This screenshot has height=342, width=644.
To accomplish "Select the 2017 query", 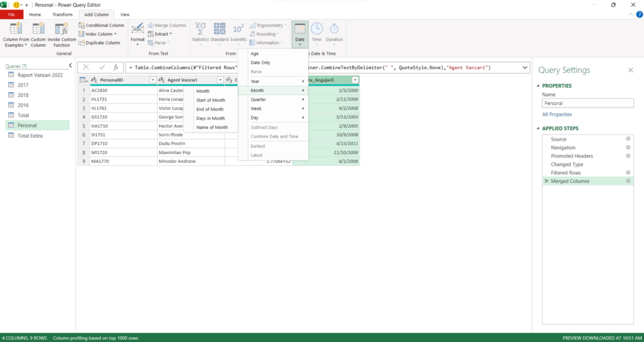I will tap(37, 85).
